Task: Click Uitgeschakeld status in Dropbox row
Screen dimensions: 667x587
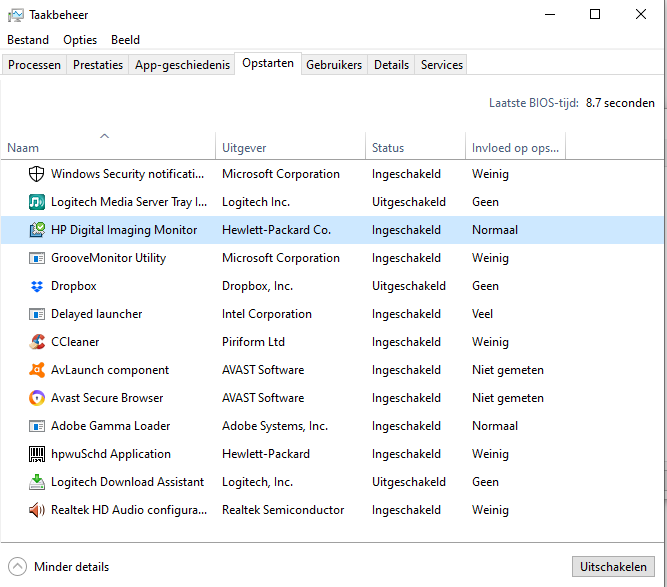Action: (x=409, y=286)
